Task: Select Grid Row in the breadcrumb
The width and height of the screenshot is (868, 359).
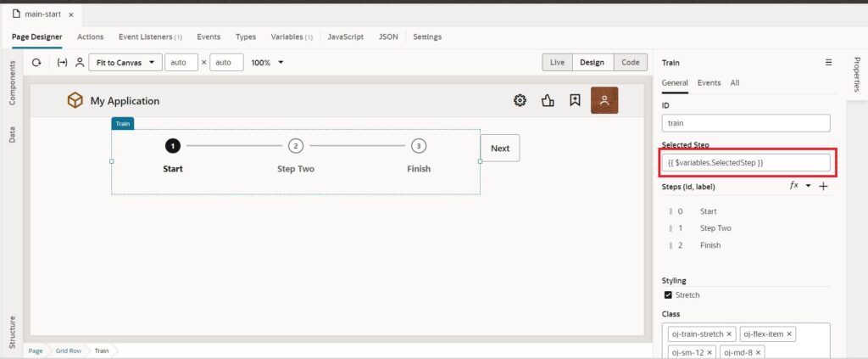Action: 69,351
